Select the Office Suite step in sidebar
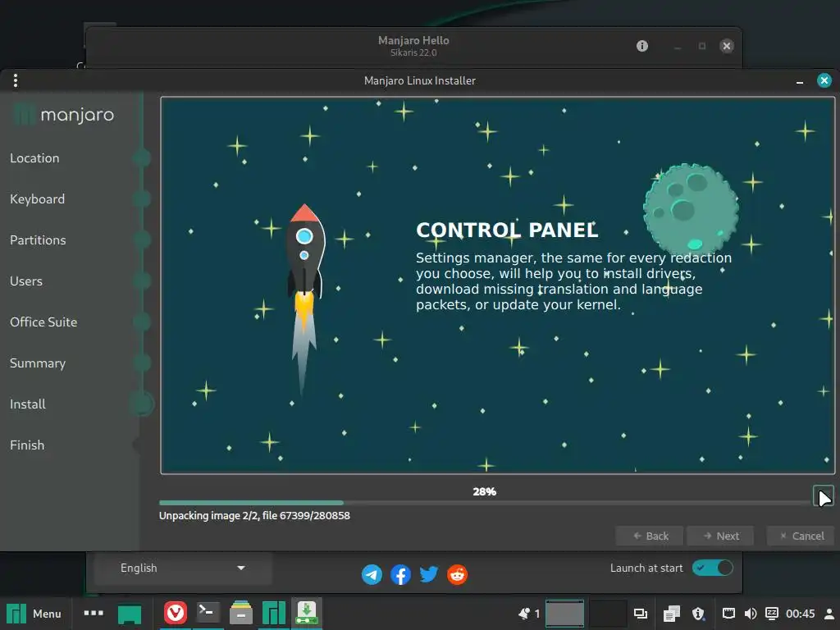 43,322
